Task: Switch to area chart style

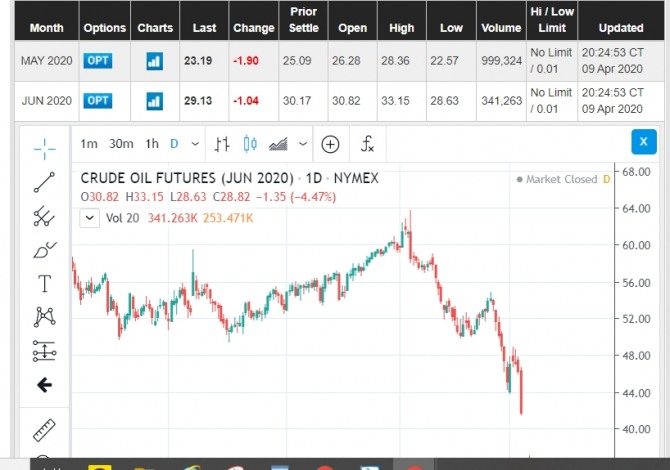Action: (279, 144)
